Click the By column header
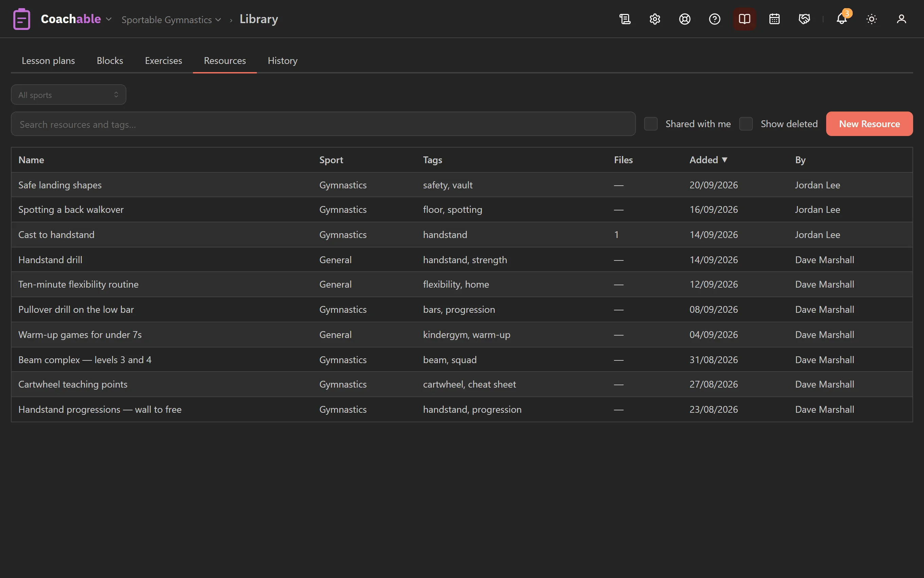The width and height of the screenshot is (924, 578). tap(800, 160)
